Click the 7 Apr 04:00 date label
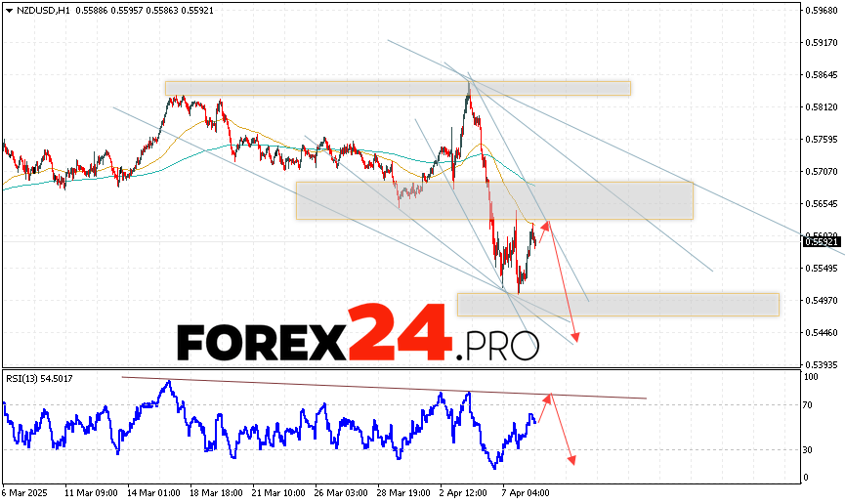845x504 pixels. [523, 494]
